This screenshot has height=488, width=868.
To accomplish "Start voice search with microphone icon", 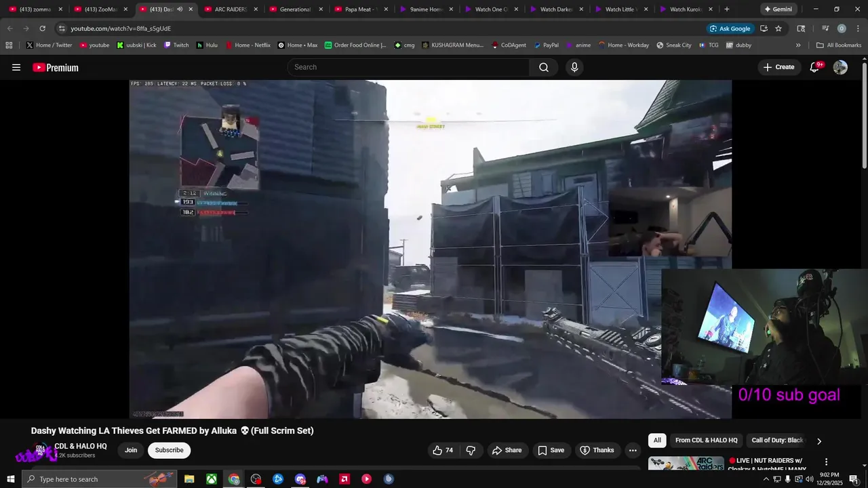I will [574, 67].
